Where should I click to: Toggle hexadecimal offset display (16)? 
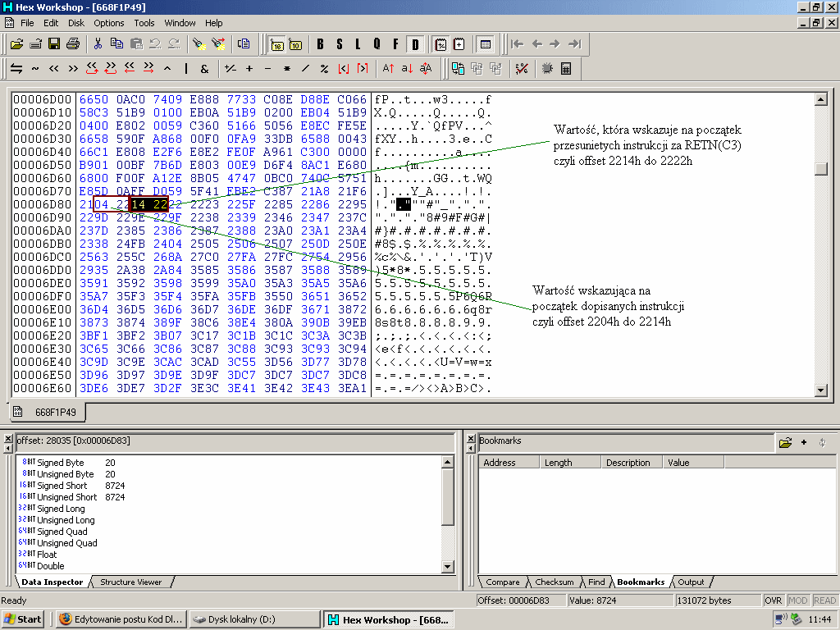[276, 43]
